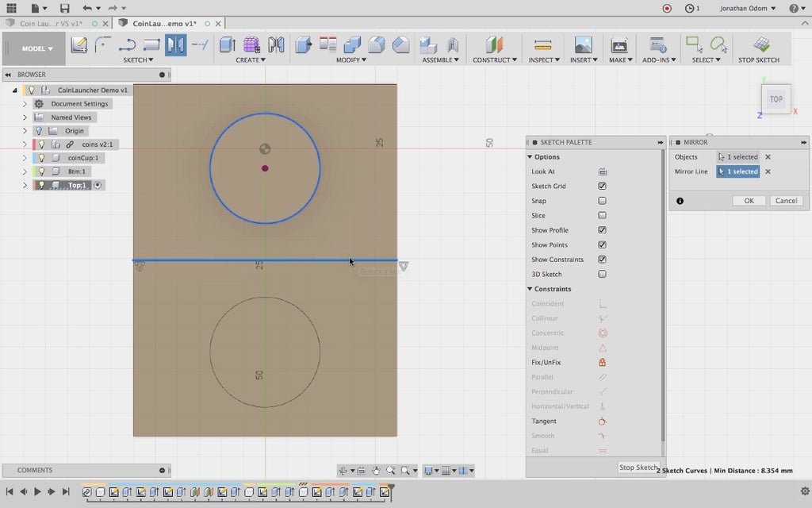The width and height of the screenshot is (812, 508).
Task: Collapse the Constraints section in Sketch Palette
Action: point(530,289)
